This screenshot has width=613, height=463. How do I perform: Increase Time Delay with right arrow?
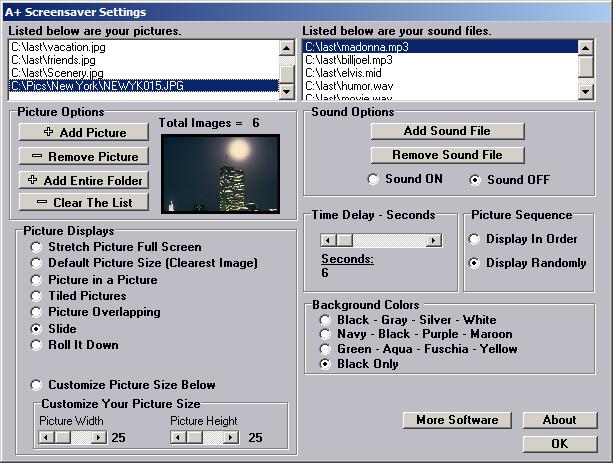coord(433,240)
